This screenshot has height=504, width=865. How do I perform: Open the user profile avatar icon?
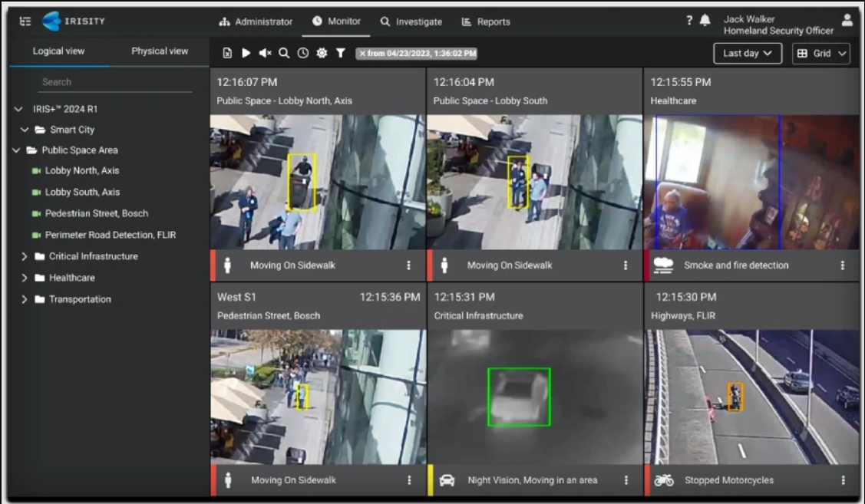(x=847, y=21)
